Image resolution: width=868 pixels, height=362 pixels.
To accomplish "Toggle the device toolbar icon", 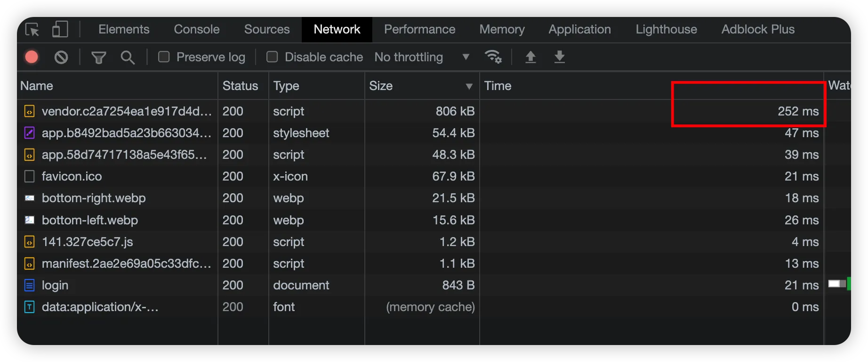I will [x=60, y=29].
